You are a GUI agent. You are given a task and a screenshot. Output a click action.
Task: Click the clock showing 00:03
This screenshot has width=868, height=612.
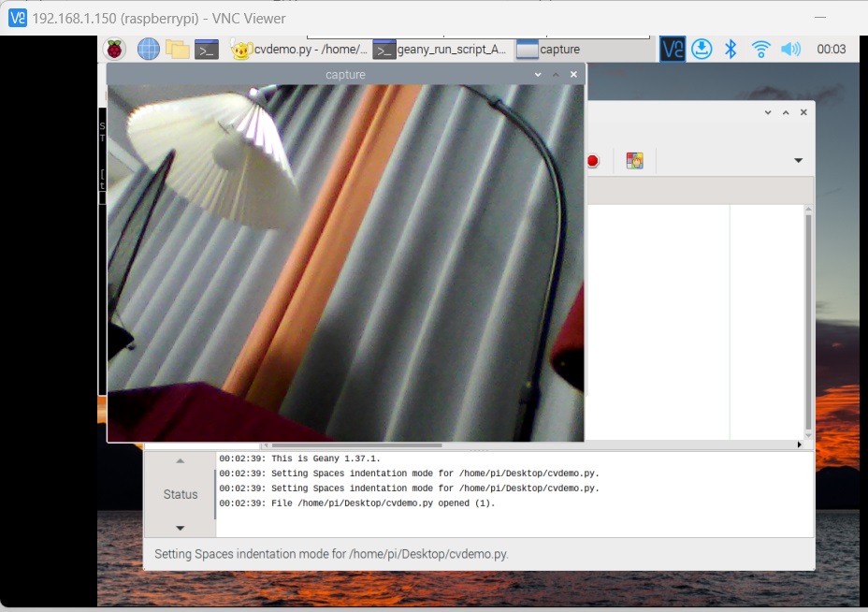tap(831, 50)
